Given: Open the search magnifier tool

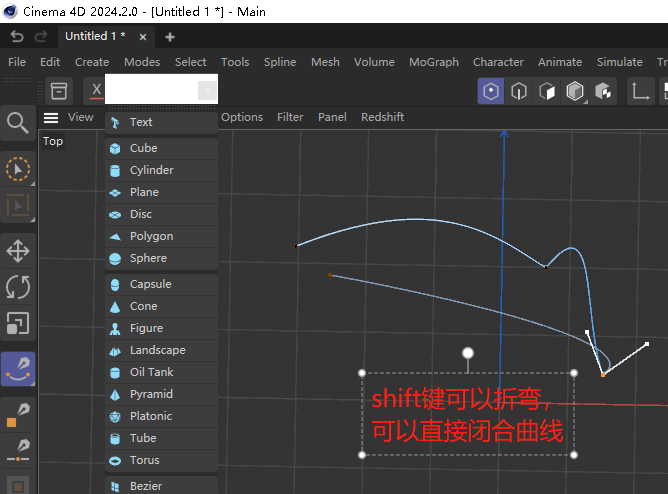Looking at the screenshot, I should click(x=18, y=123).
